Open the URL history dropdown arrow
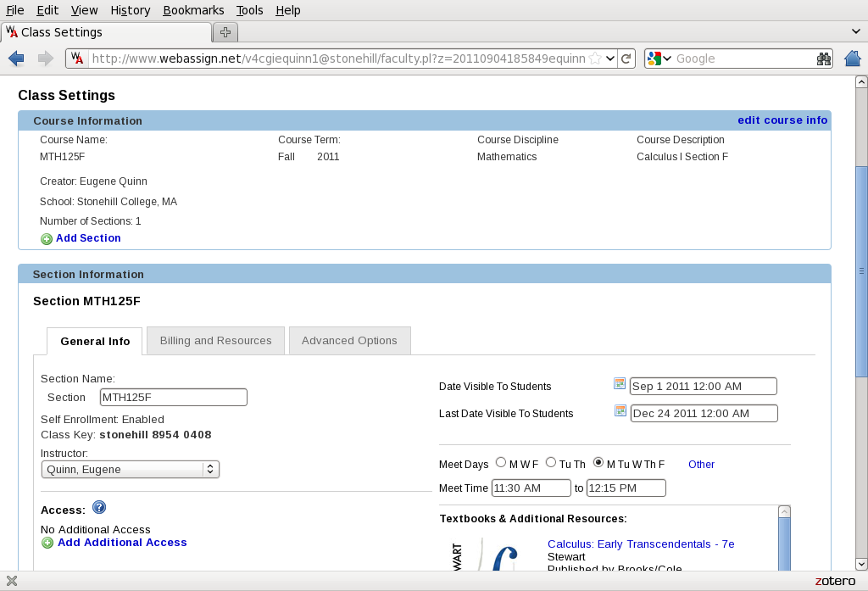This screenshot has width=868, height=591. (x=610, y=59)
